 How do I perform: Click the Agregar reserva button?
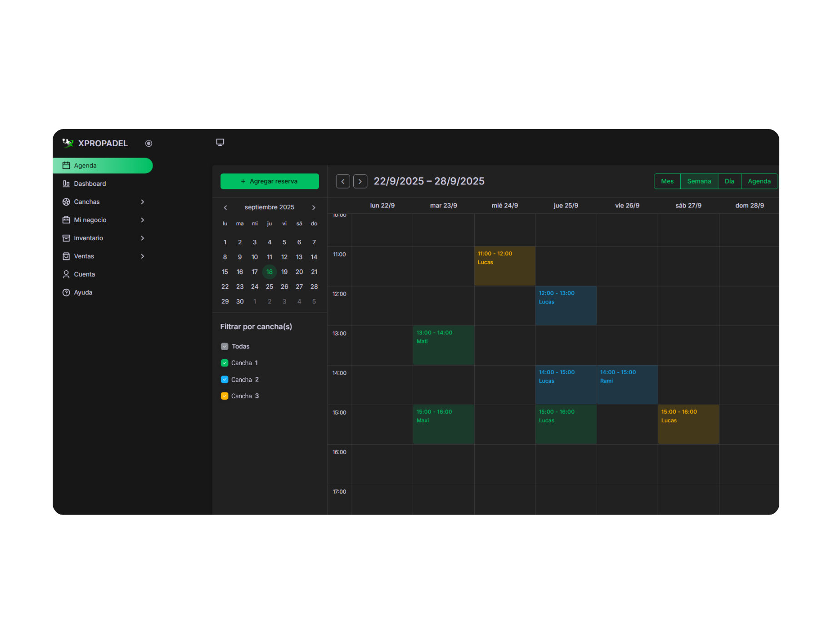[x=269, y=182]
